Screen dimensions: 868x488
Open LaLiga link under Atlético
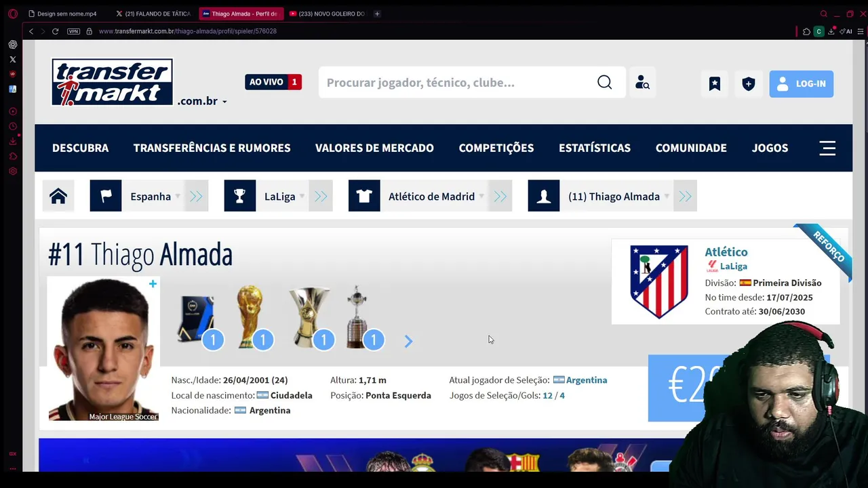pos(733,266)
